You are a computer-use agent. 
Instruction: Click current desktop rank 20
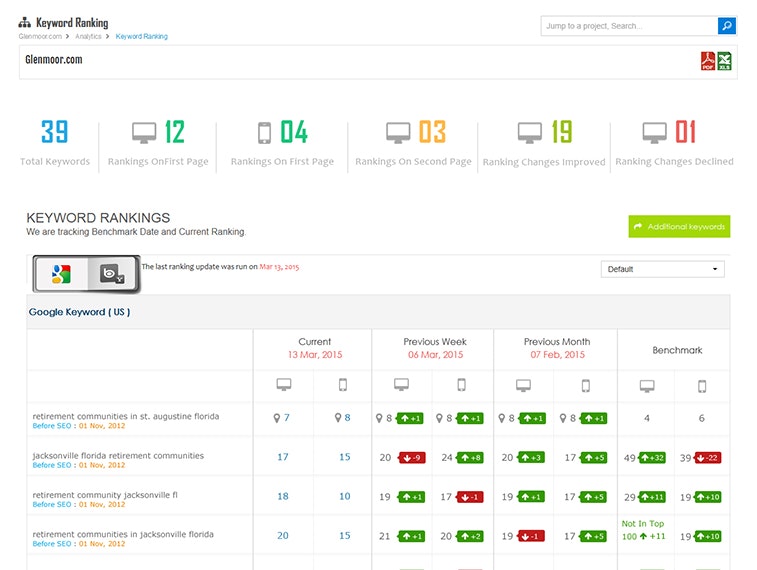283,535
